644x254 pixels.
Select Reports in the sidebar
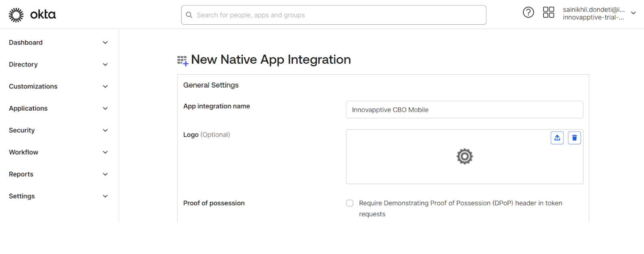pyautogui.click(x=21, y=174)
